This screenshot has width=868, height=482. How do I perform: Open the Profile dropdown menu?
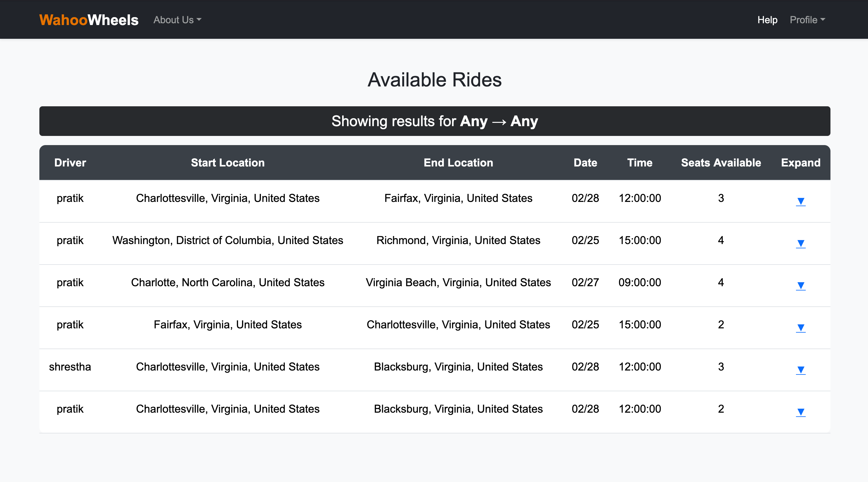click(x=807, y=20)
